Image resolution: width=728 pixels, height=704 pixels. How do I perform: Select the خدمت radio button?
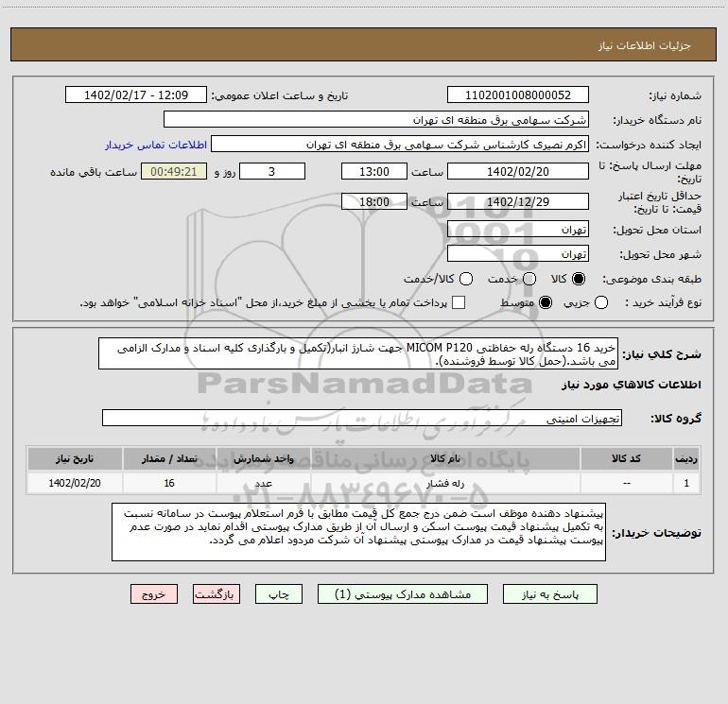click(x=529, y=279)
